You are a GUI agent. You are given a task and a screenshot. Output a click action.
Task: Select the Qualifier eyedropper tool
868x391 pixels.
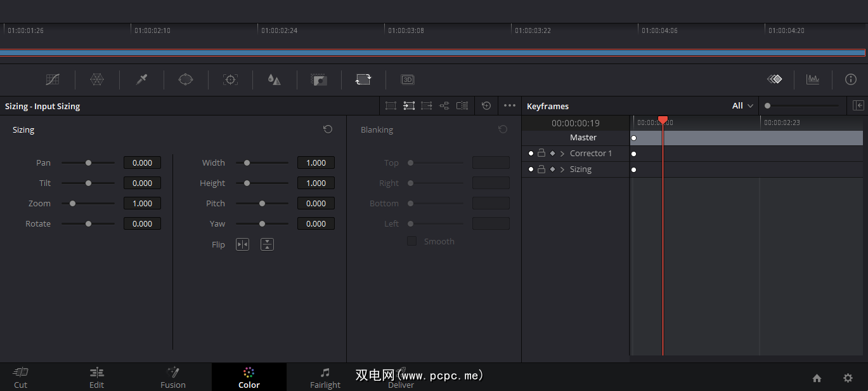click(x=141, y=79)
